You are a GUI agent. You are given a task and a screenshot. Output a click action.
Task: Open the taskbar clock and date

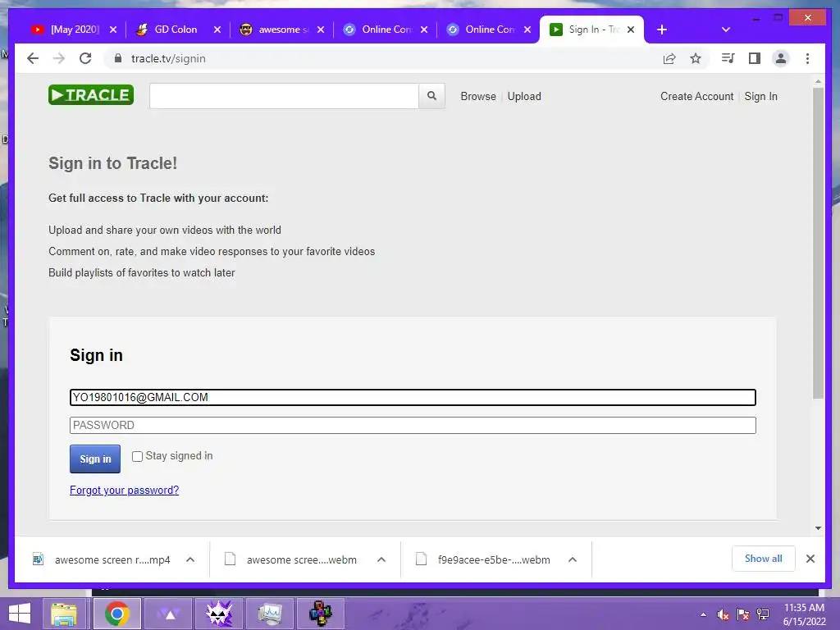pyautogui.click(x=804, y=614)
